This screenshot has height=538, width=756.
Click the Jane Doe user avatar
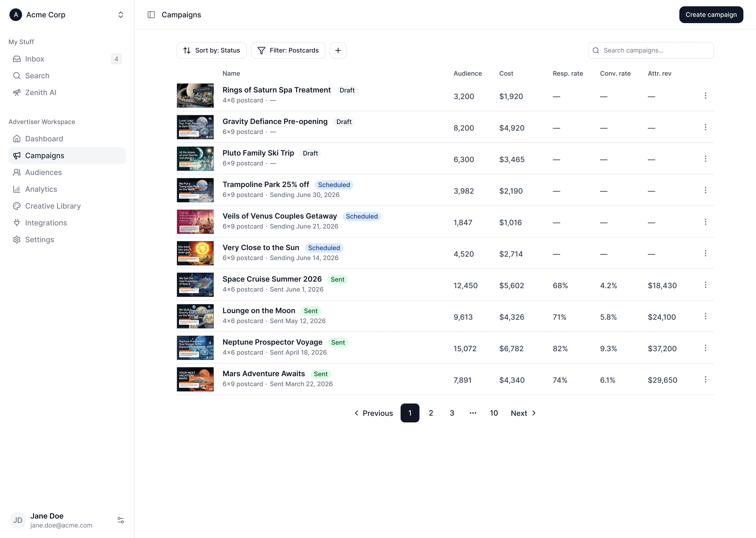click(x=18, y=520)
